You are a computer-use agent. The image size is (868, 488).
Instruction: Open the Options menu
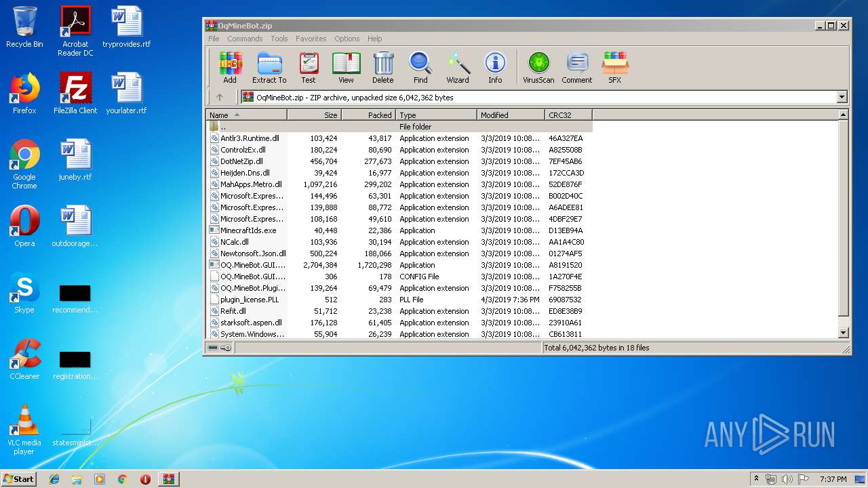[347, 39]
